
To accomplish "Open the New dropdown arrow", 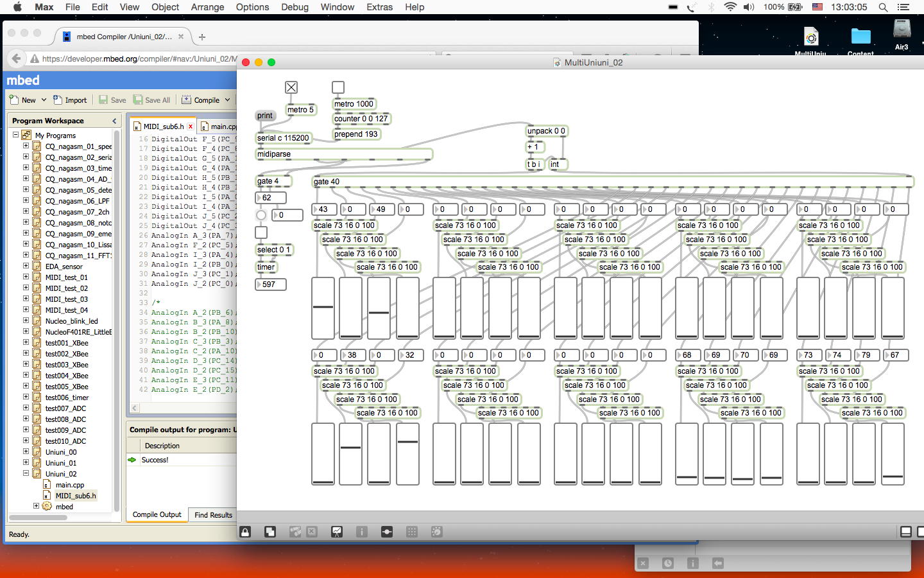I will [44, 100].
